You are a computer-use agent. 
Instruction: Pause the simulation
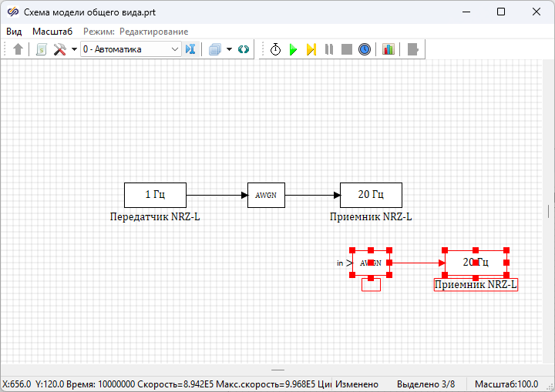coord(329,49)
